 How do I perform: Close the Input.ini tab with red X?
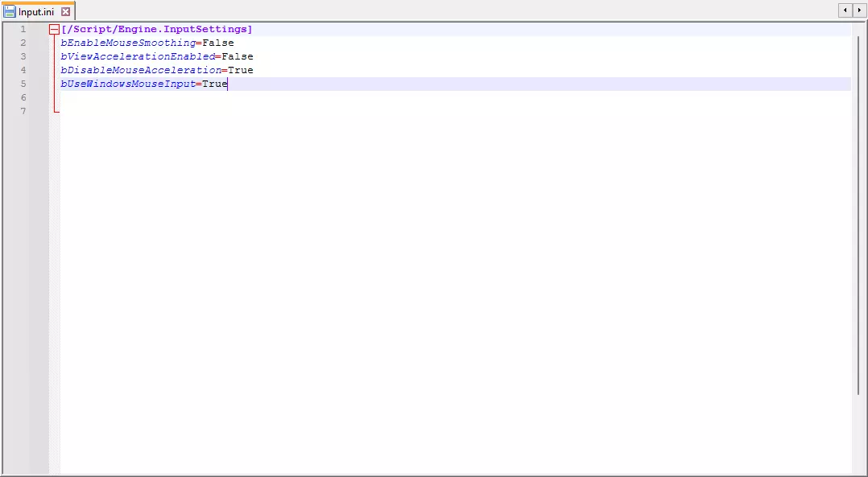point(66,11)
